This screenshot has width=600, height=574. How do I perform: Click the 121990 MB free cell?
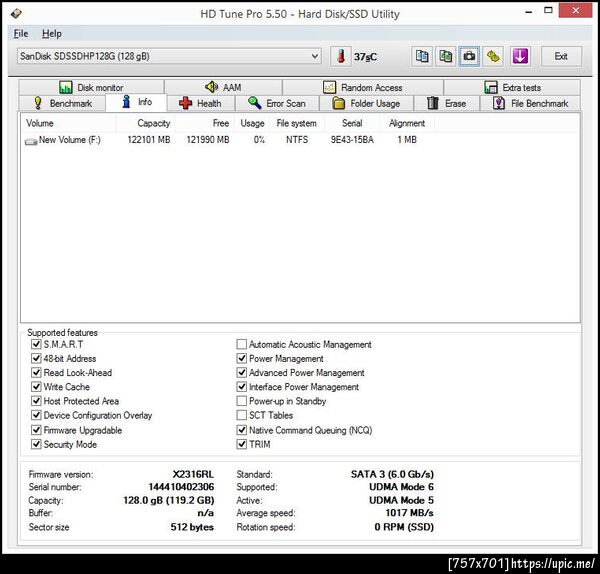point(208,140)
